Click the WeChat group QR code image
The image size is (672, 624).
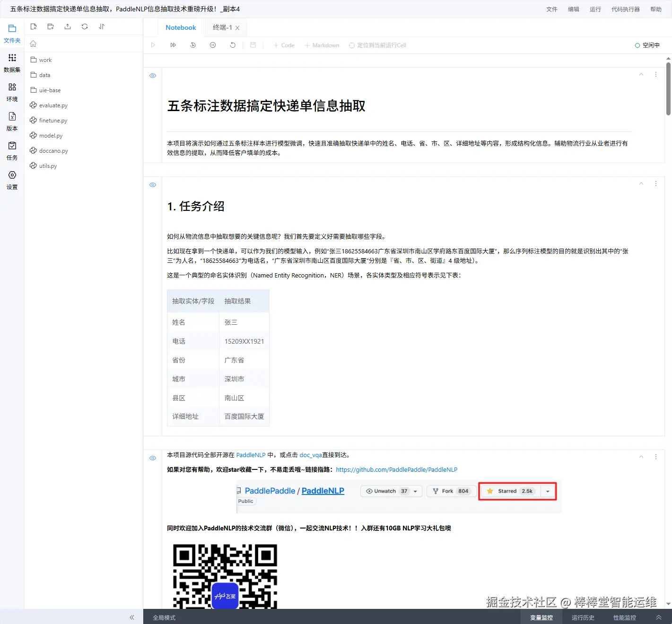point(225,576)
